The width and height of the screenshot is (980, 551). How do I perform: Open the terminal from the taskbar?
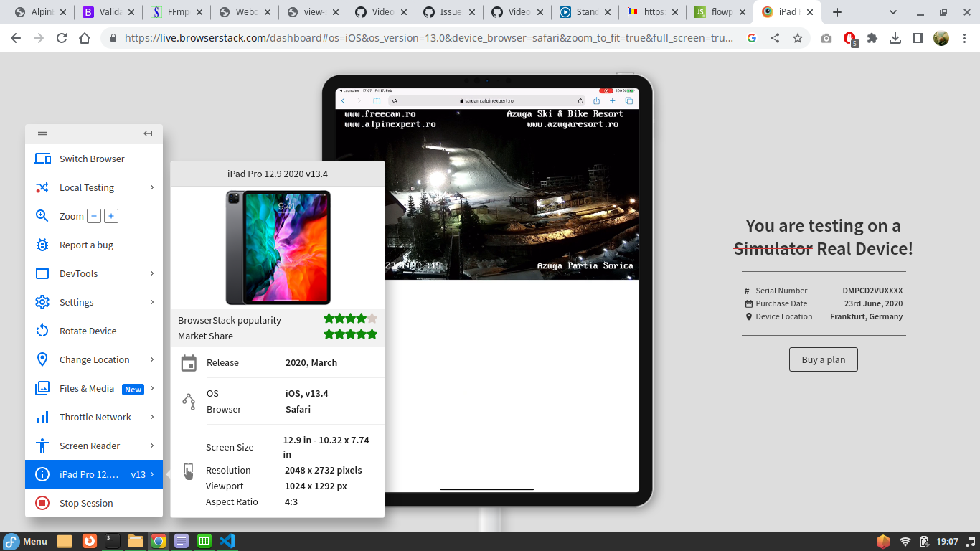113,541
